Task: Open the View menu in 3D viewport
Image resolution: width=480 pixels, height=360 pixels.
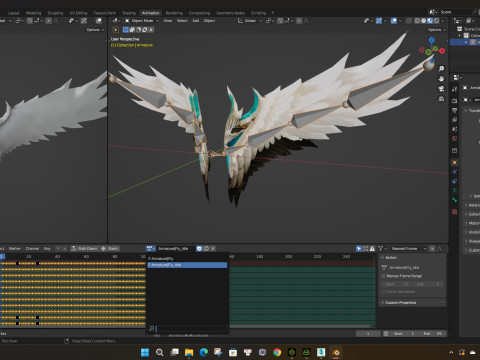Action: pos(168,21)
